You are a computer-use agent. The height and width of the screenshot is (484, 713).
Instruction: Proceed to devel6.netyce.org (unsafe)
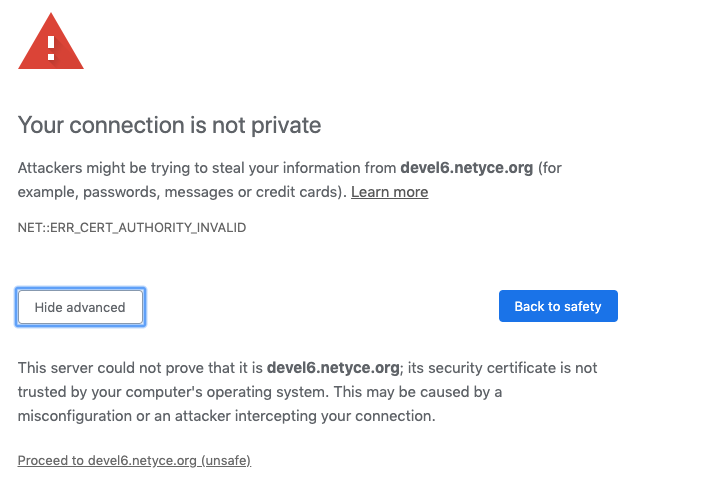pyautogui.click(x=134, y=460)
